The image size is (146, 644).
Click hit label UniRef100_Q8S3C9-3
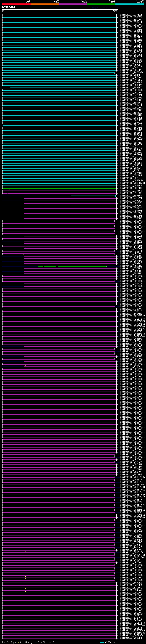132,183
